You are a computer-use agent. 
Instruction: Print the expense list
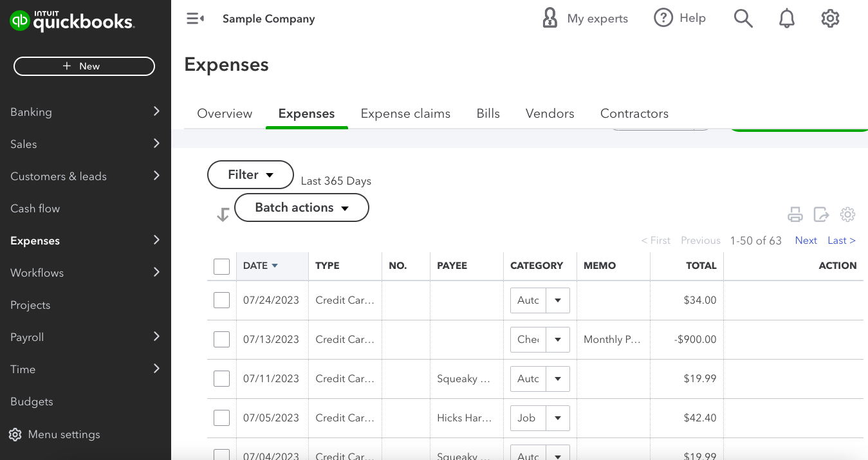(795, 214)
